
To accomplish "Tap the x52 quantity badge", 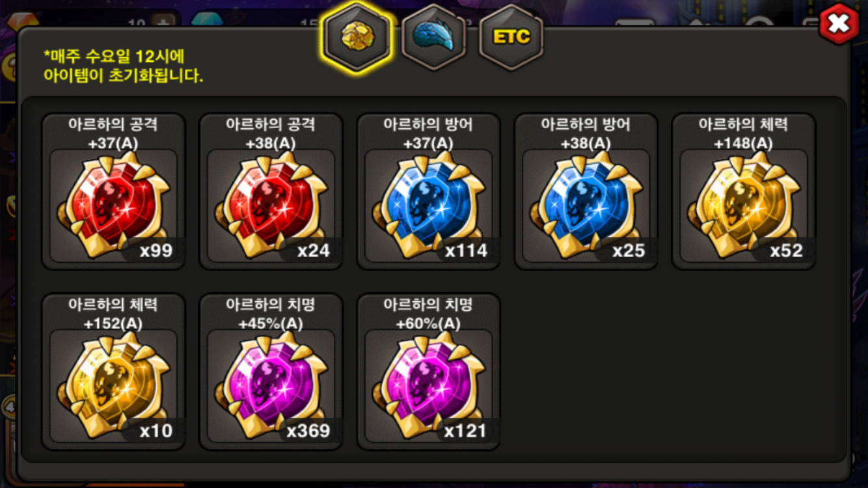I will (786, 251).
